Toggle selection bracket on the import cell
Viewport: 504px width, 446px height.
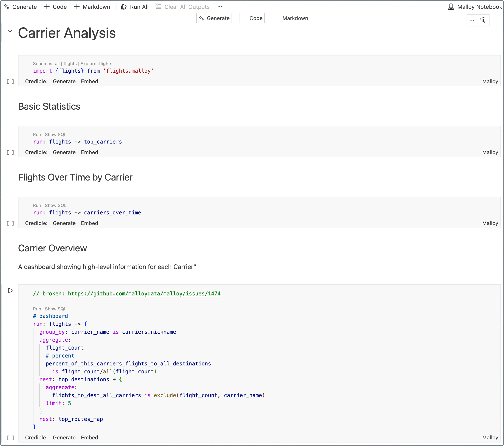click(x=10, y=81)
